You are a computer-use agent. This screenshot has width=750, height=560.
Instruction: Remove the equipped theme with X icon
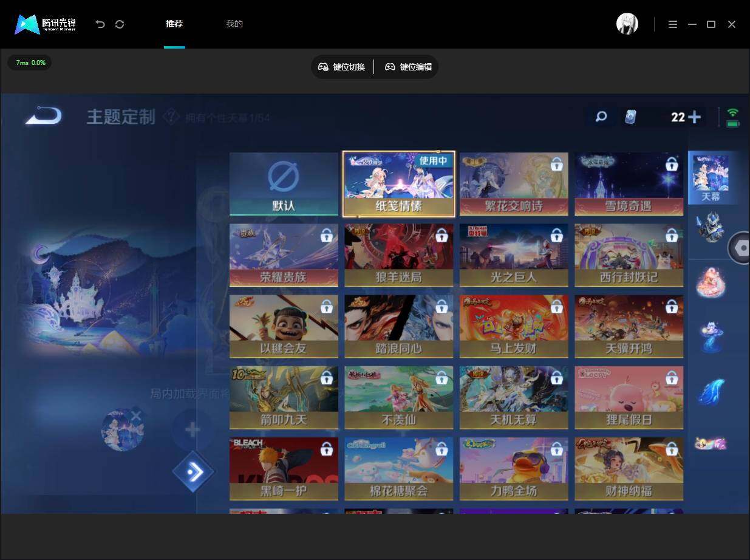(136, 416)
